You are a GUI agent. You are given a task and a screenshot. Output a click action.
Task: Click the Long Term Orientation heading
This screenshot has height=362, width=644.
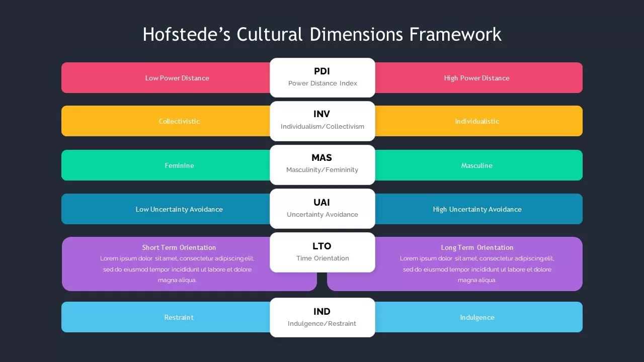click(x=477, y=247)
